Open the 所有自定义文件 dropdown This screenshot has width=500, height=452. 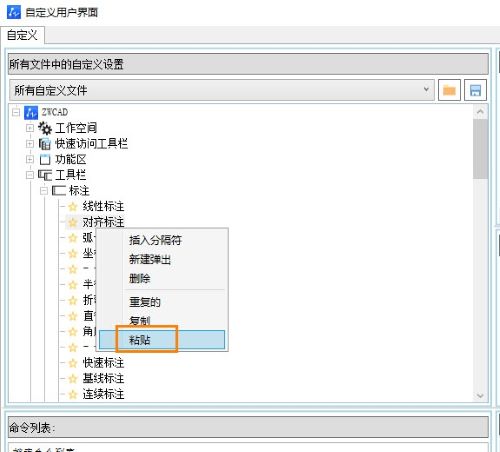(x=222, y=90)
